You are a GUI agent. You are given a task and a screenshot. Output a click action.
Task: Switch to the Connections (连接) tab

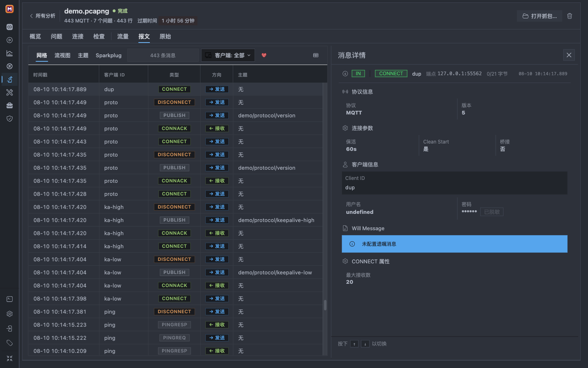click(78, 36)
